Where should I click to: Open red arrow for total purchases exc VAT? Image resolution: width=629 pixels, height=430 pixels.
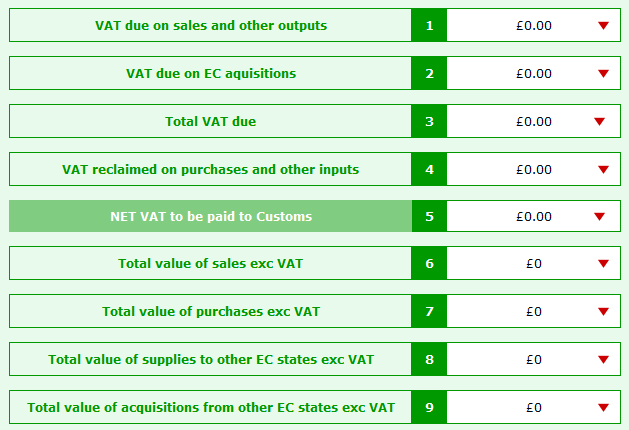click(x=603, y=312)
